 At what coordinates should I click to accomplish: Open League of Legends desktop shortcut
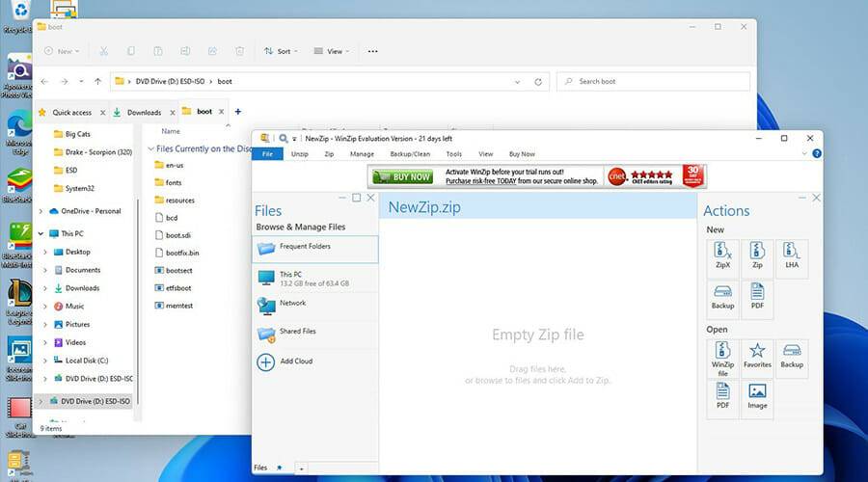[x=19, y=301]
